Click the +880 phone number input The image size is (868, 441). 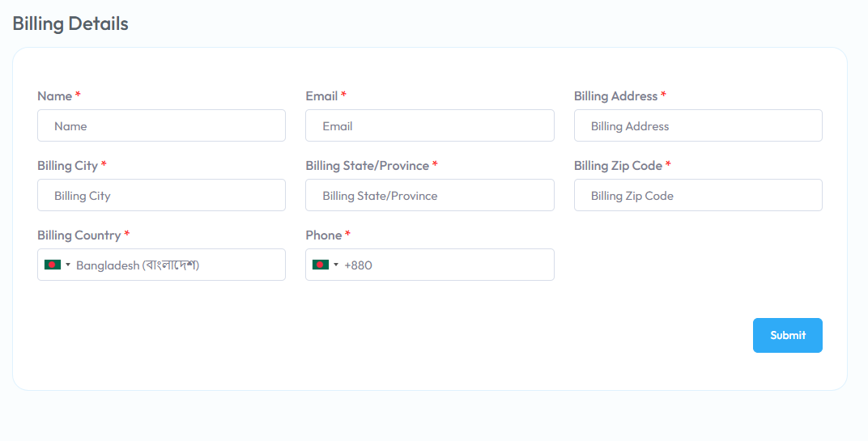coord(430,265)
